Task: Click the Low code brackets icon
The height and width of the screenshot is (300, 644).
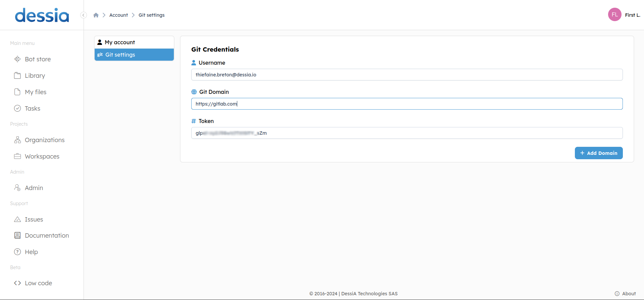Action: [x=17, y=283]
